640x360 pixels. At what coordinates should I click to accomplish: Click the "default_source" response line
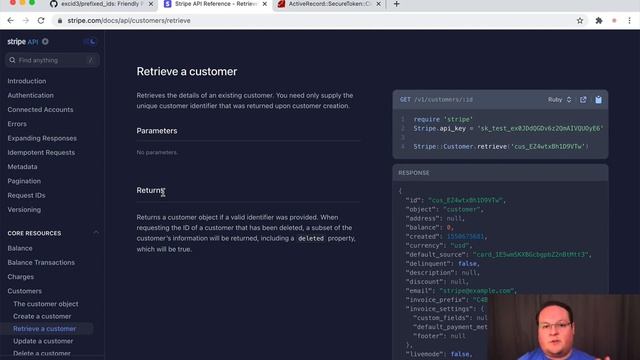pos(498,254)
